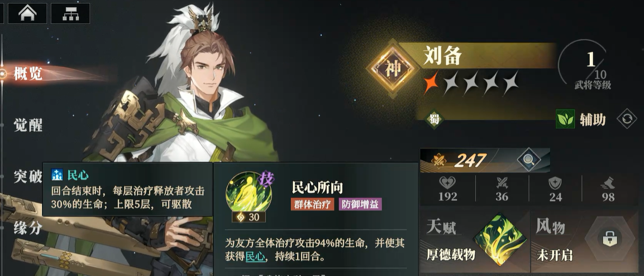644x276 pixels.
Task: Click the green leaf 辅助 role icon
Action: coord(565,119)
